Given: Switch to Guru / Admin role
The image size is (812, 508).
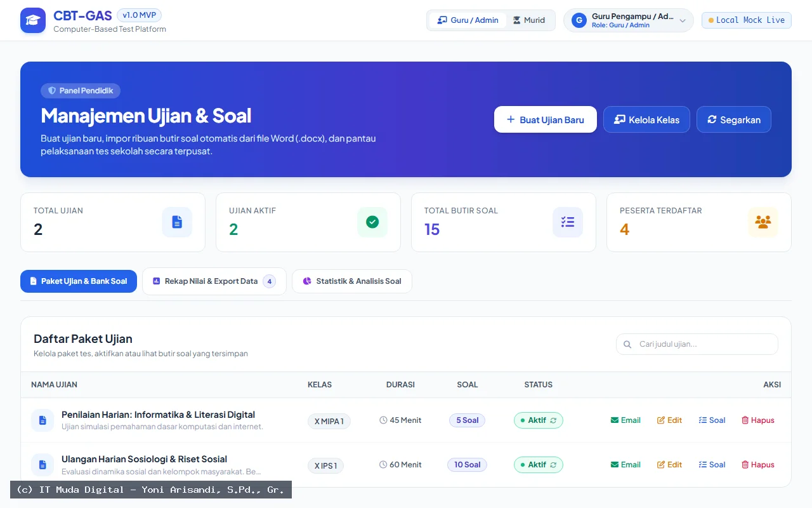Looking at the screenshot, I should [x=468, y=20].
